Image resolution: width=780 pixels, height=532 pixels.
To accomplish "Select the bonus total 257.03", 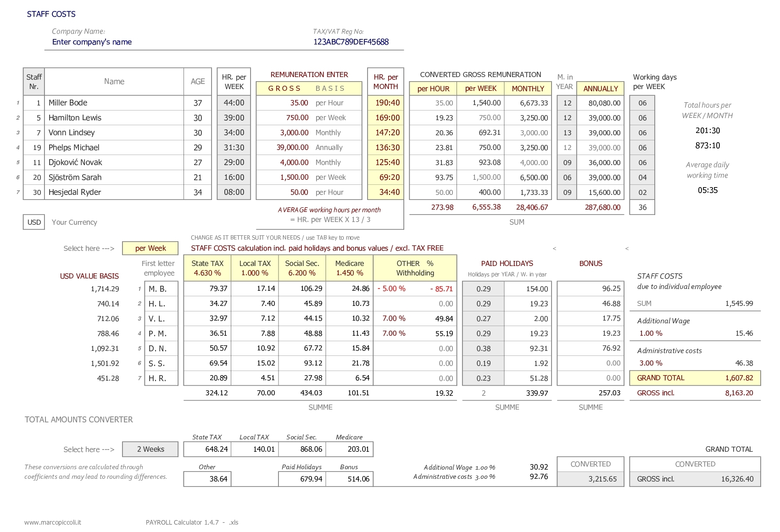I will tap(609, 393).
